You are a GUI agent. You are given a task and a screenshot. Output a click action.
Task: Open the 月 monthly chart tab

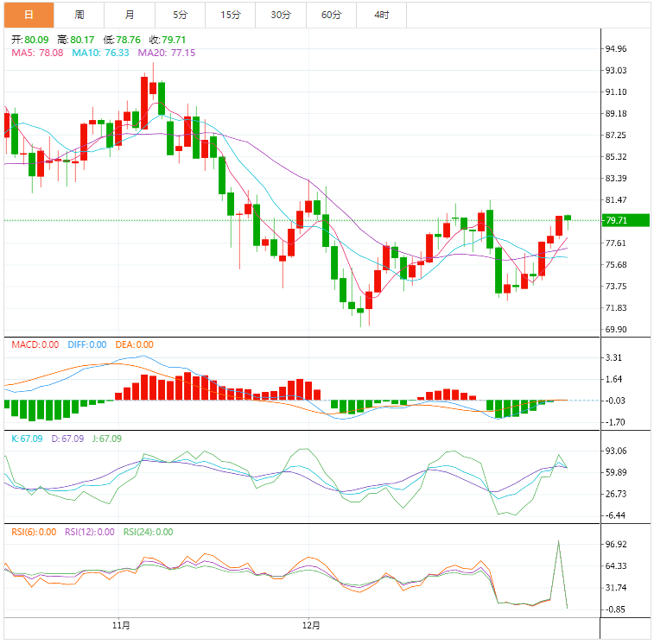click(x=130, y=15)
